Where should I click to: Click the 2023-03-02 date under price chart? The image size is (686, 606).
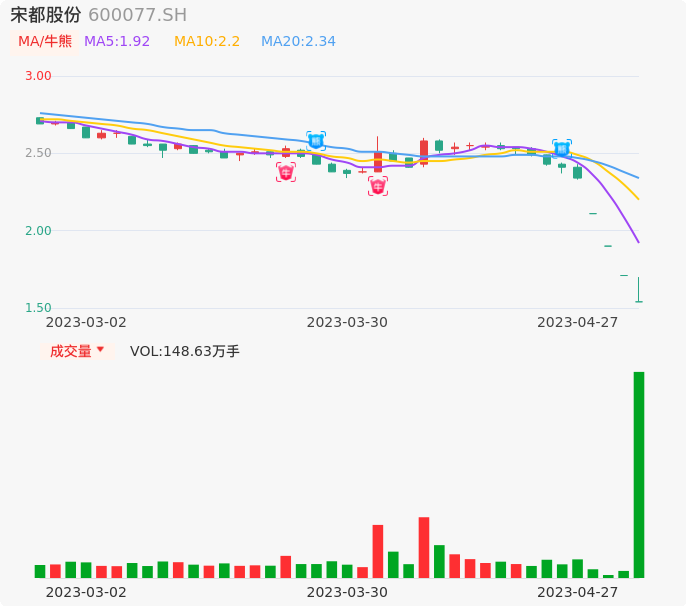point(86,322)
